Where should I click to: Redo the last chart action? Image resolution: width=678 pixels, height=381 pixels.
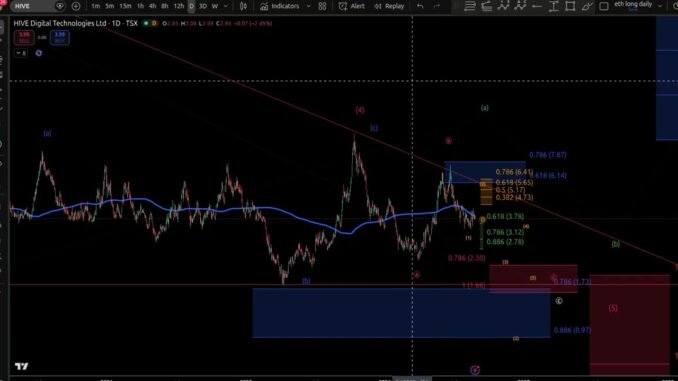(x=437, y=6)
